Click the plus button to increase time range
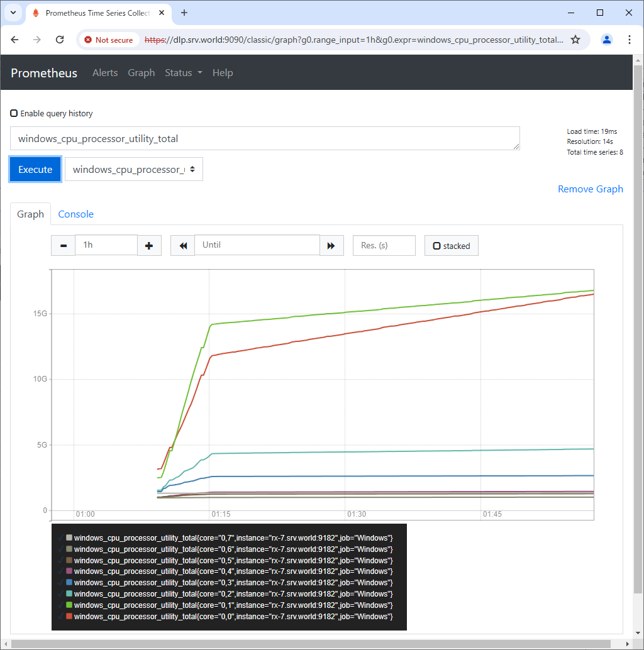Screen dimensions: 644x650 [149, 245]
